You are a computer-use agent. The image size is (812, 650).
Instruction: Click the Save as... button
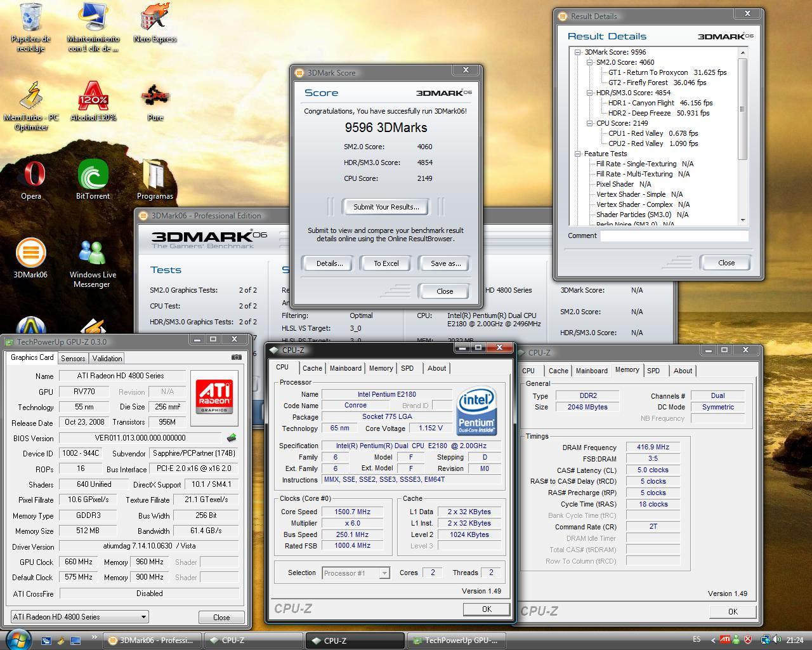coord(445,263)
